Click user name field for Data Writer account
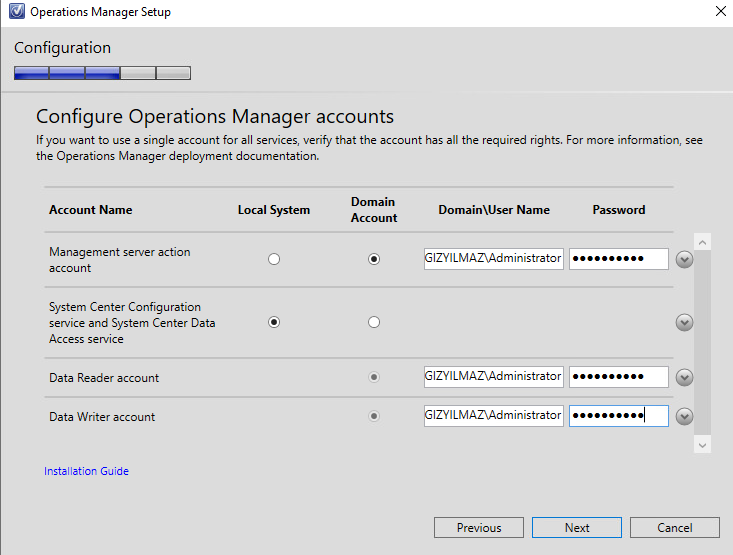 point(494,416)
